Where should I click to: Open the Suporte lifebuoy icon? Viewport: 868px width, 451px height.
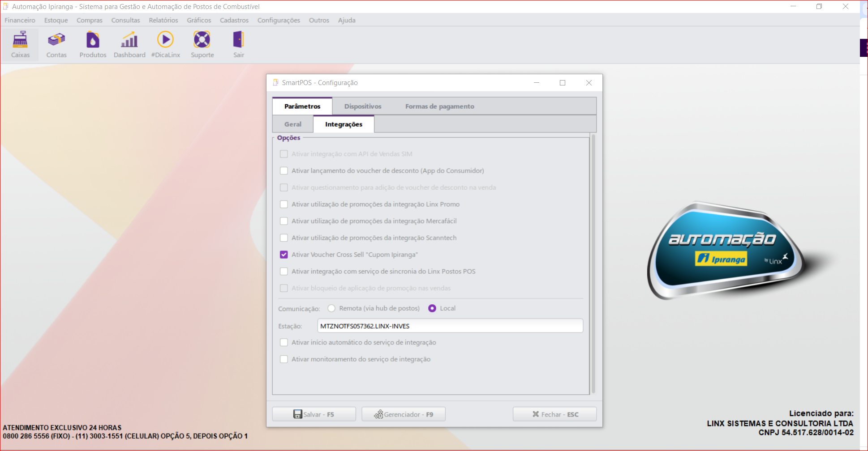202,45
